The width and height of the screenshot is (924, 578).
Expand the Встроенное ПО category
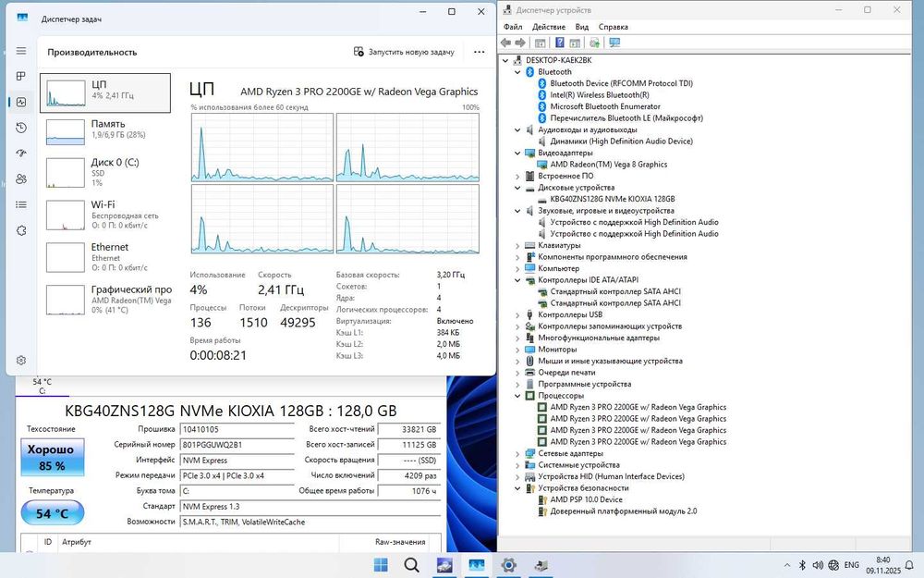[517, 177]
